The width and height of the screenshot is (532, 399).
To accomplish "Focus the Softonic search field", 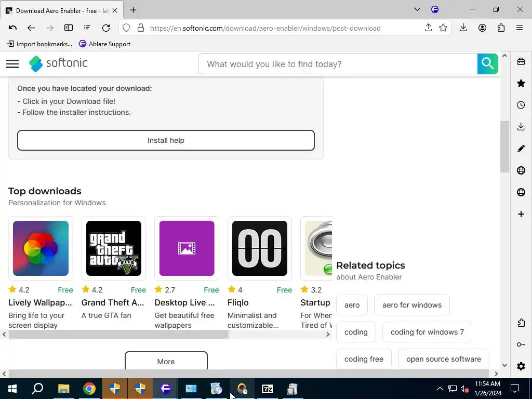I will (338, 64).
